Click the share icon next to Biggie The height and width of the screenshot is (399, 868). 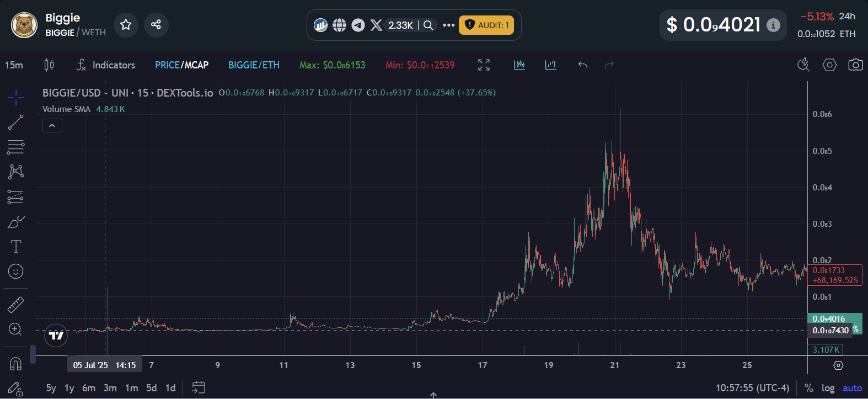[156, 25]
